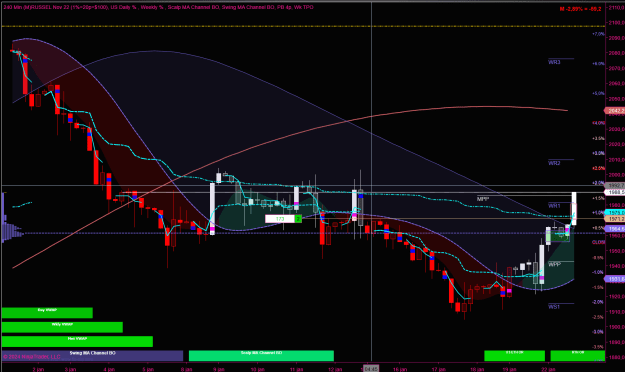Select the longest green VWAP bar
625x372 pixels.
point(77,341)
